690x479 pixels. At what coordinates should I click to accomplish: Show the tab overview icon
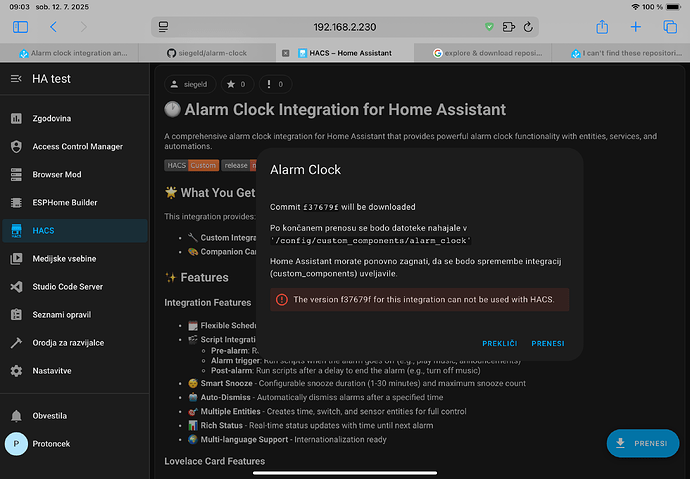(670, 27)
